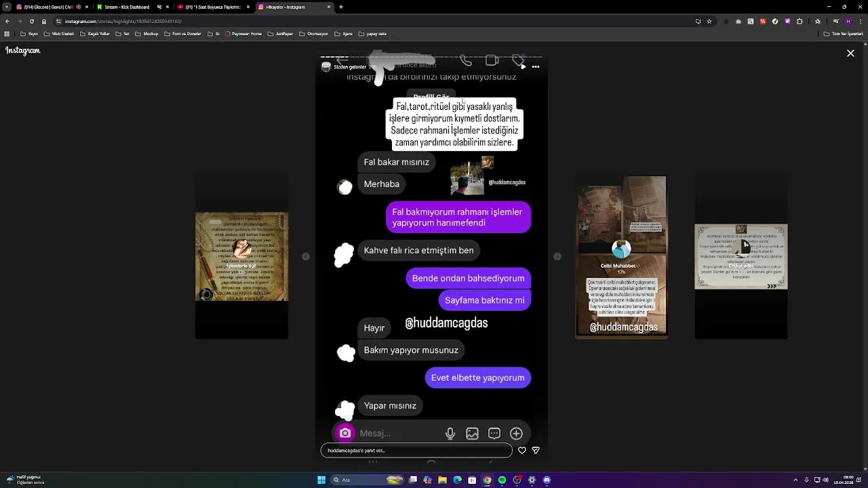Play the paused story
The height and width of the screenshot is (488, 868).
(523, 66)
